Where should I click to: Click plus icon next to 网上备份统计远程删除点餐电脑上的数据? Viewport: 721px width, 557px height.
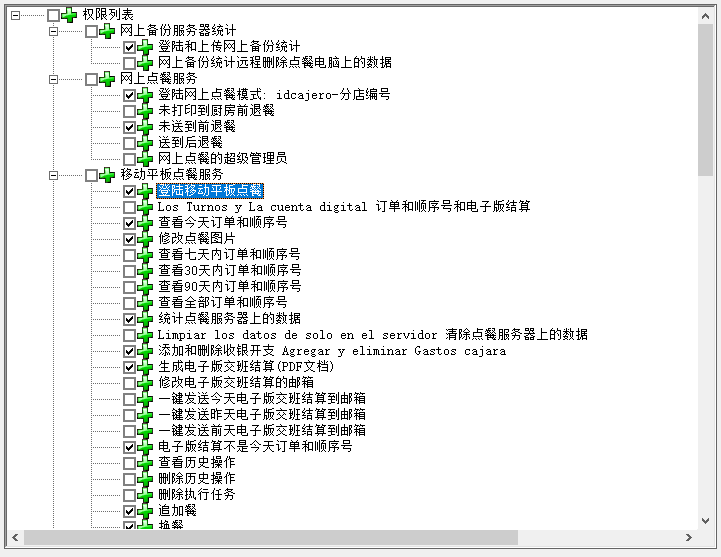point(145,63)
